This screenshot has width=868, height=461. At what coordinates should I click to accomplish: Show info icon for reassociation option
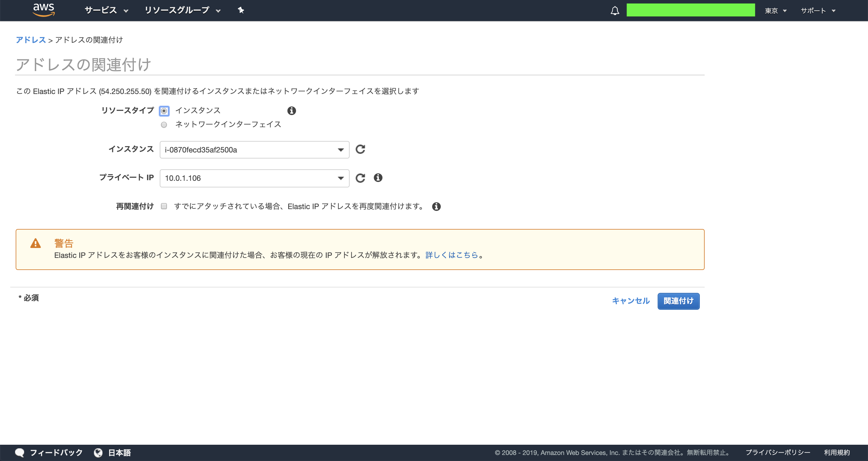coord(436,206)
